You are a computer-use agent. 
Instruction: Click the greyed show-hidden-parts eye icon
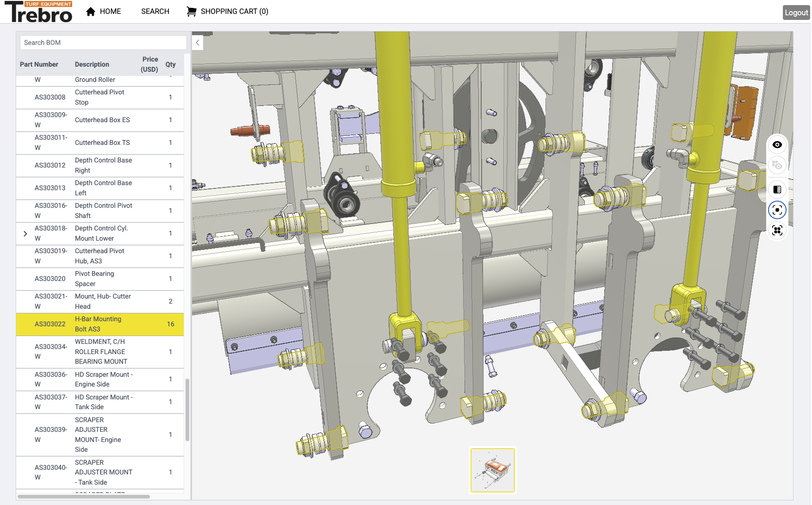click(x=777, y=165)
